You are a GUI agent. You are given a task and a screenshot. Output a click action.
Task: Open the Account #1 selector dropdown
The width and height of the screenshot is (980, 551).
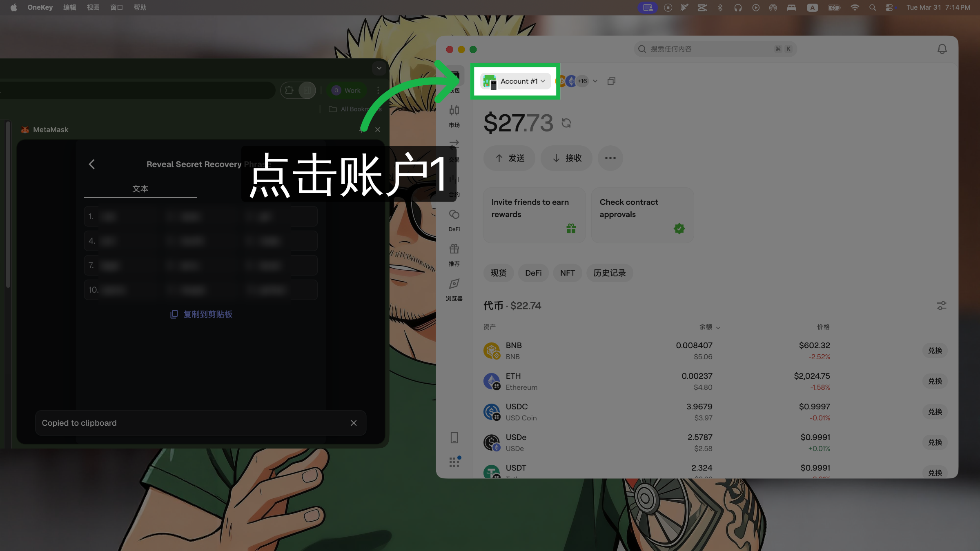coord(515,81)
